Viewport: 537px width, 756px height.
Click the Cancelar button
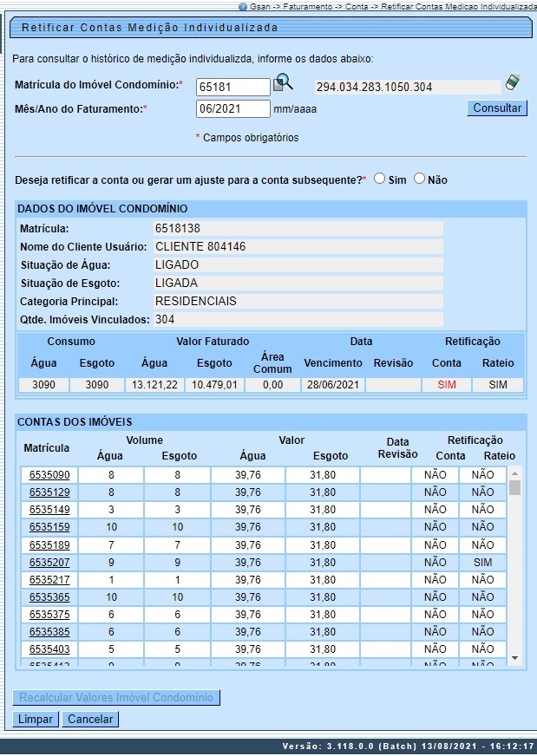pyautogui.click(x=91, y=720)
